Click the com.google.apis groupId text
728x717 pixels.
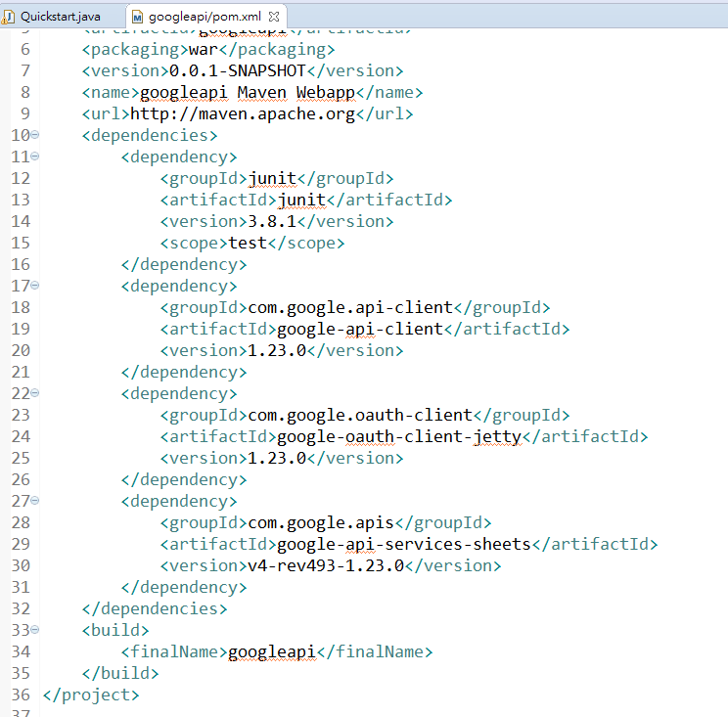click(321, 523)
